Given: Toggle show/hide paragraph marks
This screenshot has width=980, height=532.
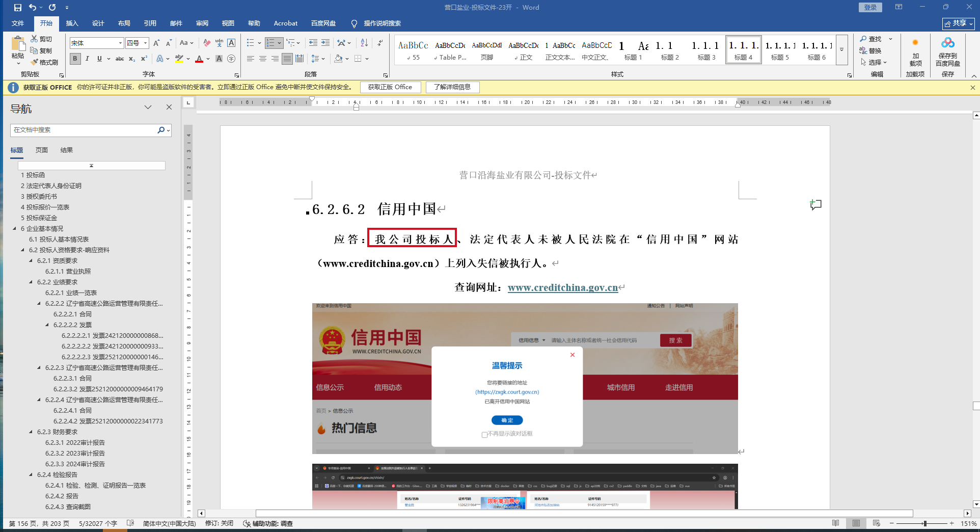Looking at the screenshot, I should (x=380, y=43).
